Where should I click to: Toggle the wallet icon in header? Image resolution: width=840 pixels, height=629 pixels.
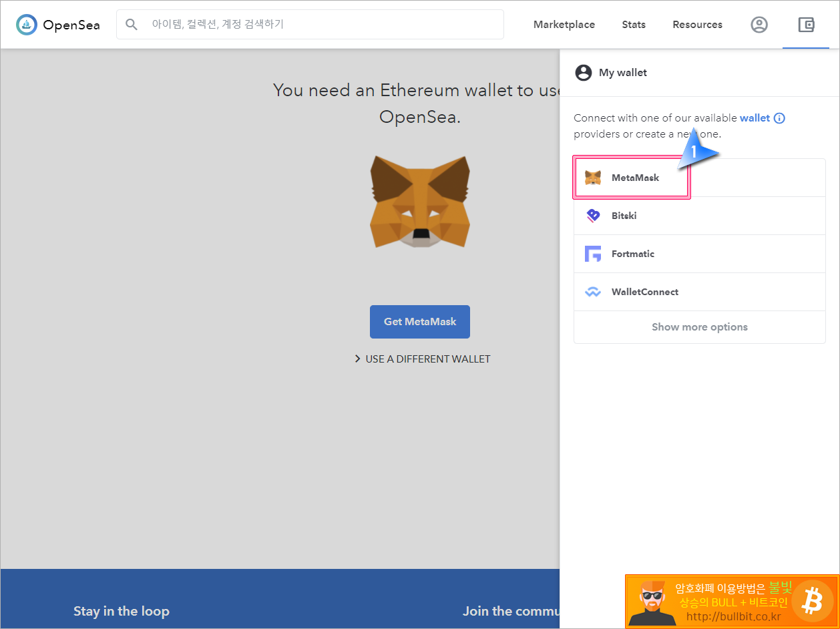(x=806, y=25)
